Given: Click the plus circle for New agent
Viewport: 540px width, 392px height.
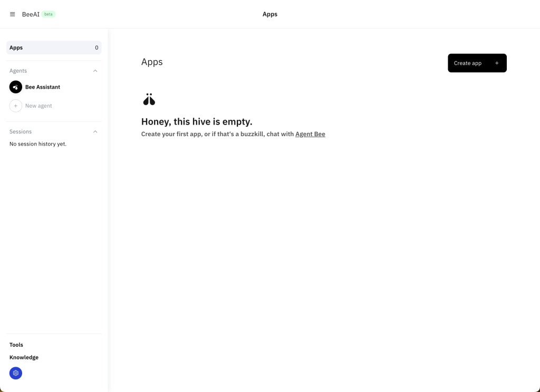Looking at the screenshot, I should 16,106.
